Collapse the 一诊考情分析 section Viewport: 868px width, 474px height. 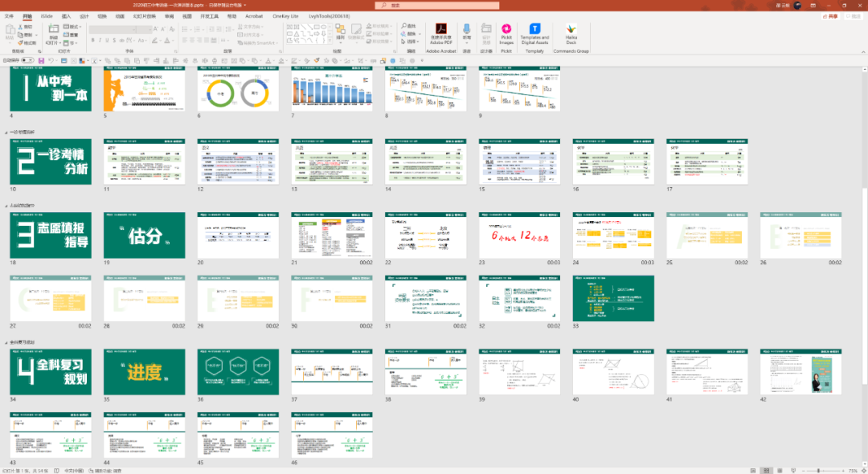tap(6, 133)
